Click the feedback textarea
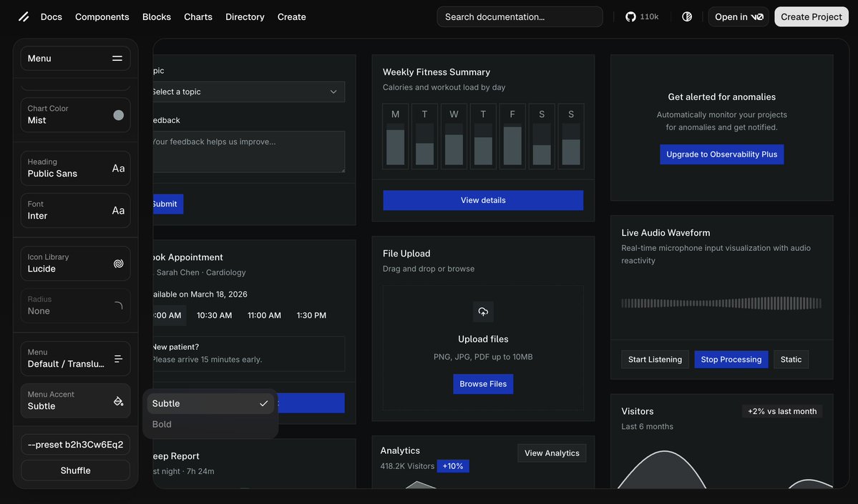 (248, 152)
